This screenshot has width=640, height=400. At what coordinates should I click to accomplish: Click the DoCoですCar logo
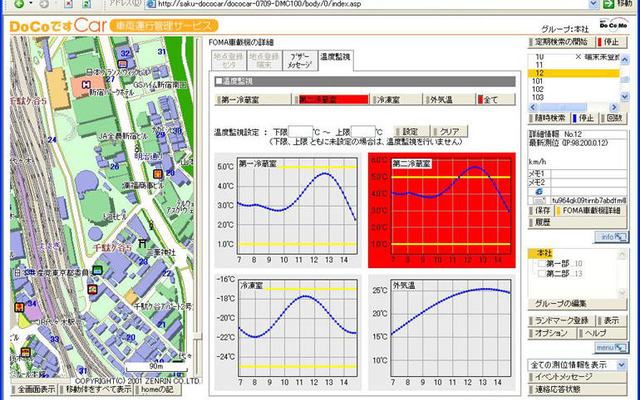click(x=58, y=26)
